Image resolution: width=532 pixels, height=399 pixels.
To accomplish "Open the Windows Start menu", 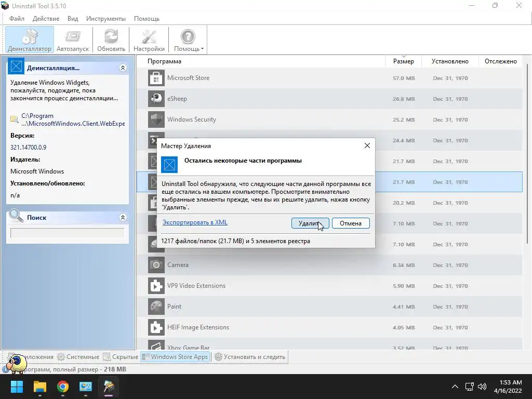I will click(17, 387).
